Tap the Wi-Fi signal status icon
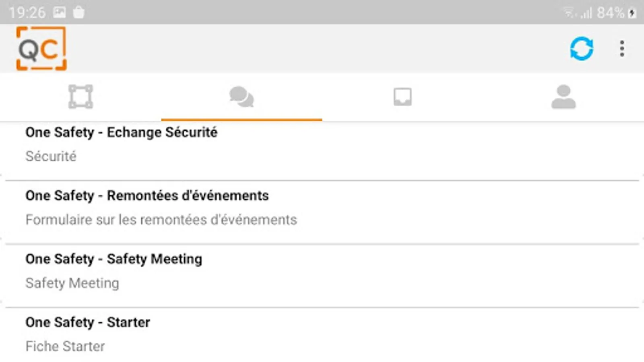This screenshot has width=644, height=362. 569,13
